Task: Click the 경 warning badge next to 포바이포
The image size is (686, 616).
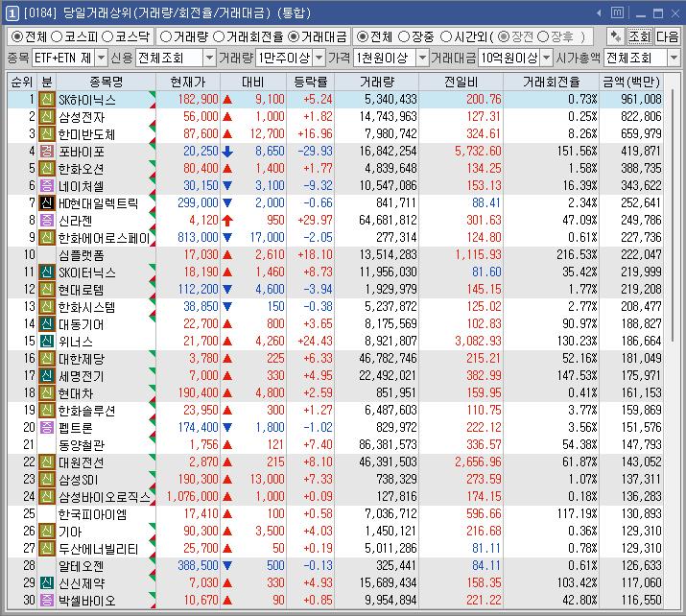Action: point(46,151)
